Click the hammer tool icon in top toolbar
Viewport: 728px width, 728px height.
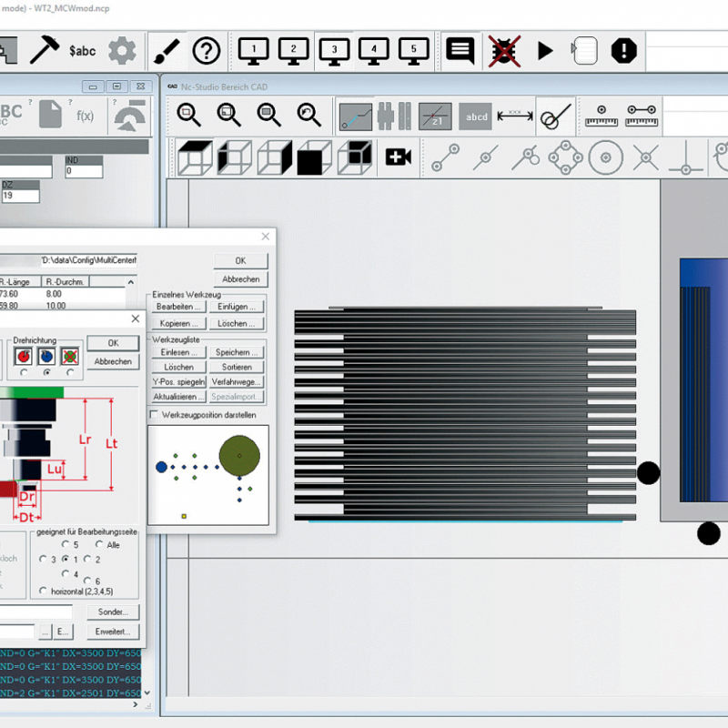point(46,51)
